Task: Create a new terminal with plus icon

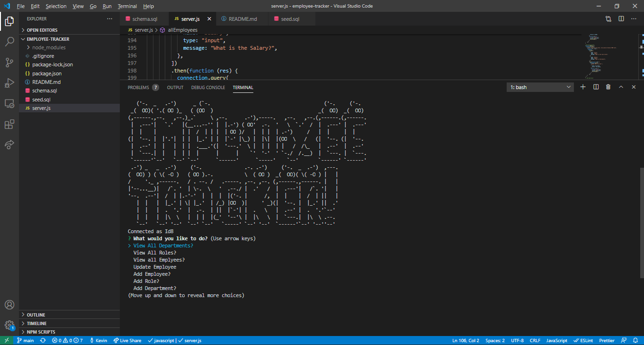Action: tap(583, 87)
